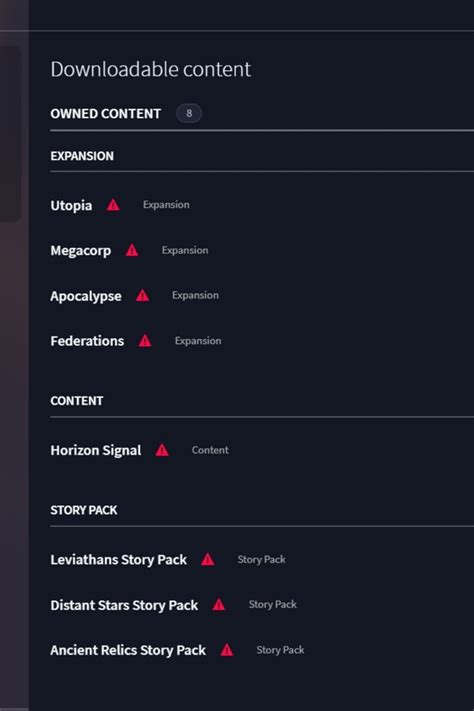Image resolution: width=474 pixels, height=711 pixels.
Task: Click the warning triangle beside Horizon Signal
Action: pyautogui.click(x=162, y=450)
